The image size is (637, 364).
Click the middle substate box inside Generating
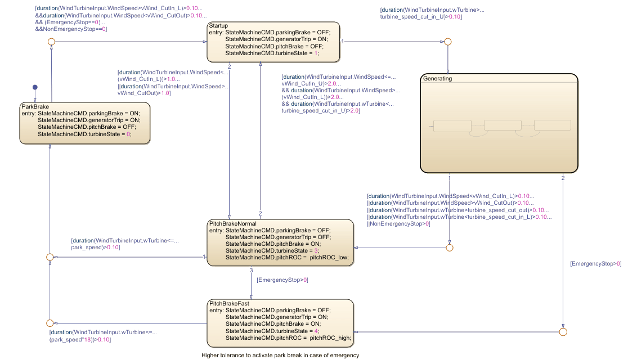(503, 125)
